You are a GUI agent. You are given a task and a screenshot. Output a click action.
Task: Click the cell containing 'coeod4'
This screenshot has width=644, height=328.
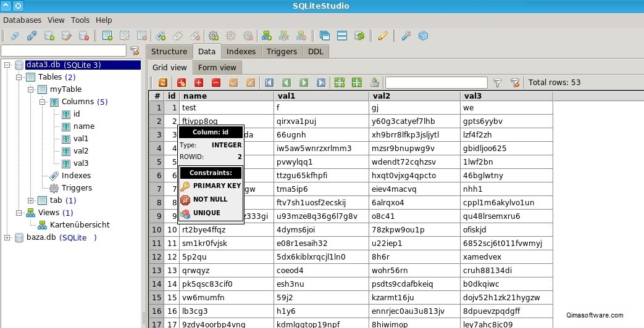(x=321, y=271)
